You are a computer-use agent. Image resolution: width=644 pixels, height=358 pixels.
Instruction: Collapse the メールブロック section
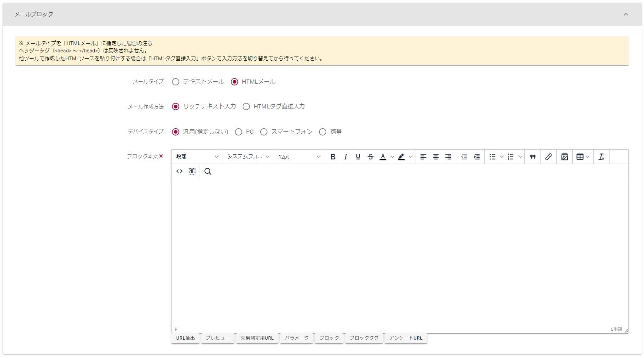pos(626,14)
